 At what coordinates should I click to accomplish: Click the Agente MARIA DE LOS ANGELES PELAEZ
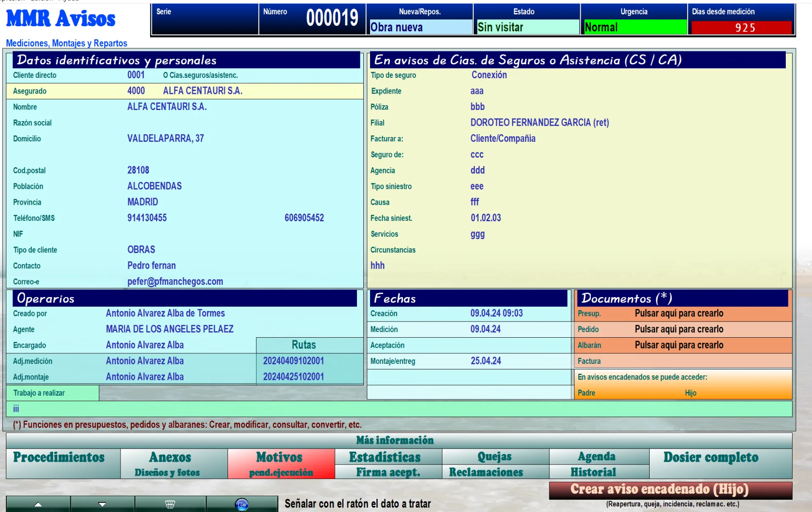[170, 329]
